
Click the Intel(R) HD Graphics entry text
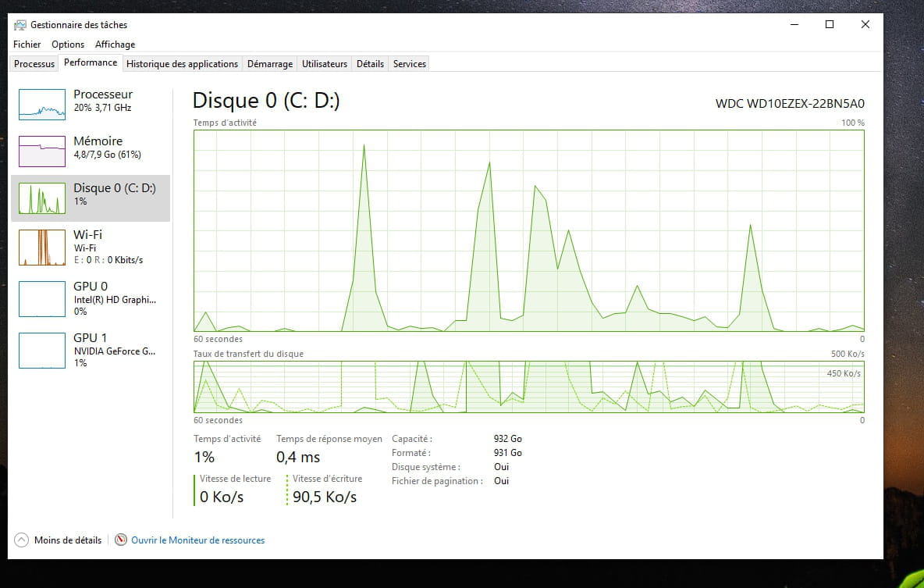(x=115, y=300)
